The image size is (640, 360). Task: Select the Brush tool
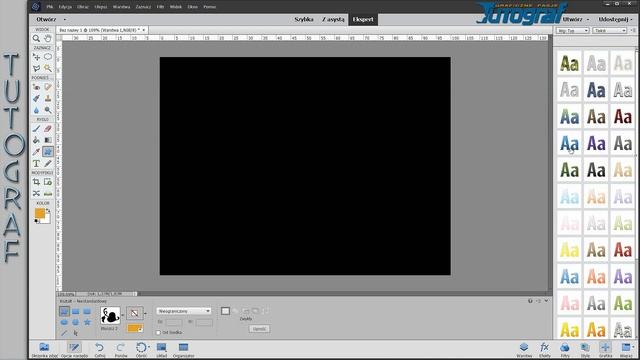(x=36, y=129)
